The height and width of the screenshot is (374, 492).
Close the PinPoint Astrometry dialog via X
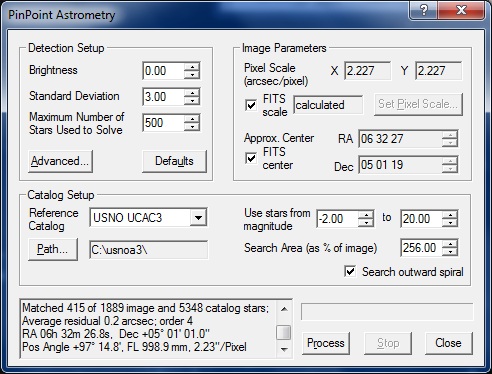tap(461, 10)
